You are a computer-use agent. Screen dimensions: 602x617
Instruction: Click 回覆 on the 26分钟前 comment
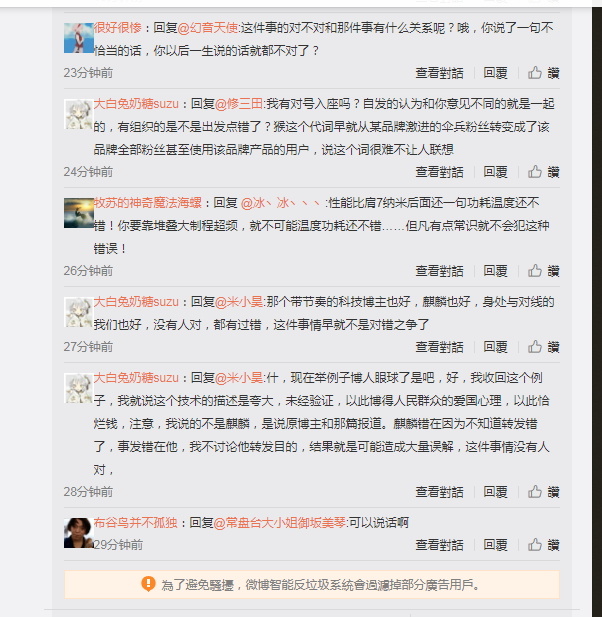coord(495,271)
